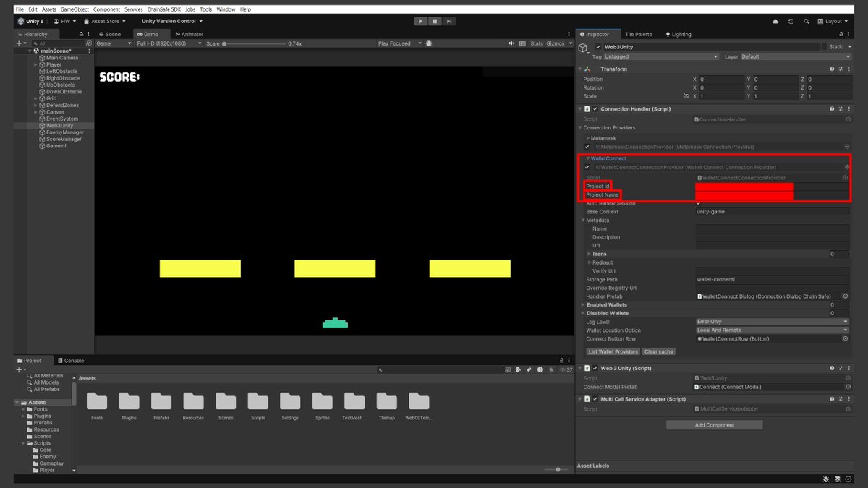Open the Component menu
The height and width of the screenshot is (488, 868).
coord(107,9)
